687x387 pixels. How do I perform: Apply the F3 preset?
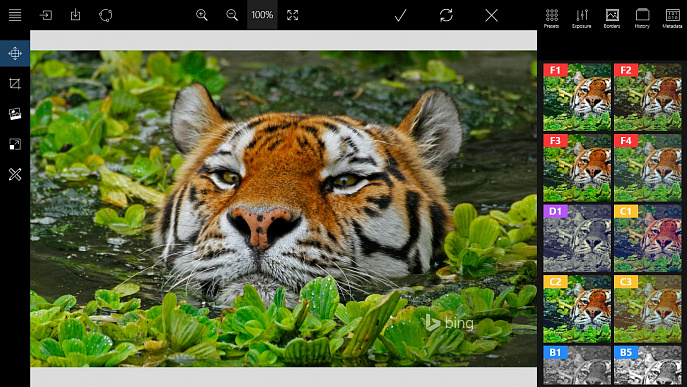coord(577,168)
